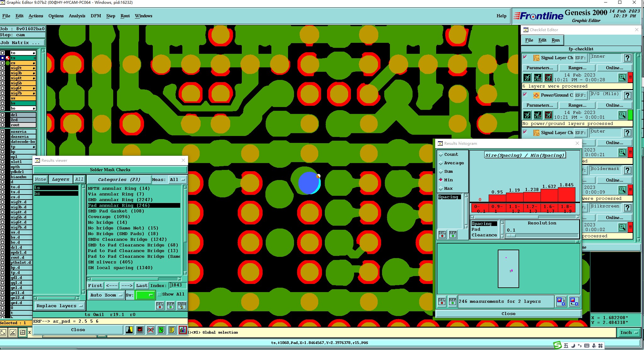Click help question mark beside Soldermask field
This screenshot has width=644, height=350.
click(x=627, y=170)
